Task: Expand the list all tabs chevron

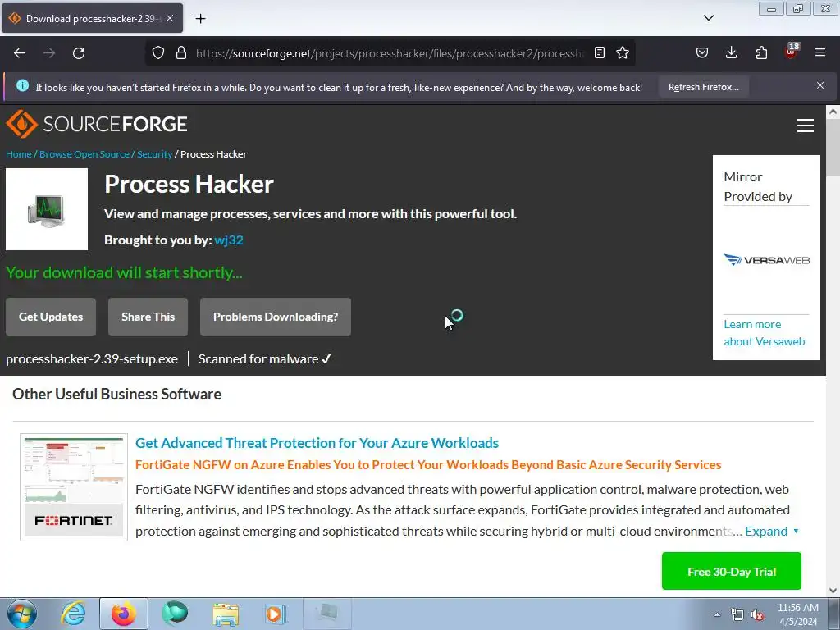Action: [709, 18]
